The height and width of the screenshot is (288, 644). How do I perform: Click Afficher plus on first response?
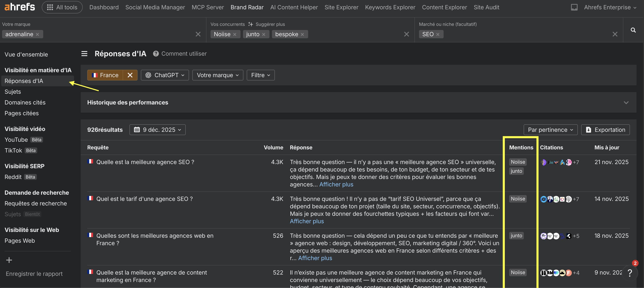coord(336,185)
